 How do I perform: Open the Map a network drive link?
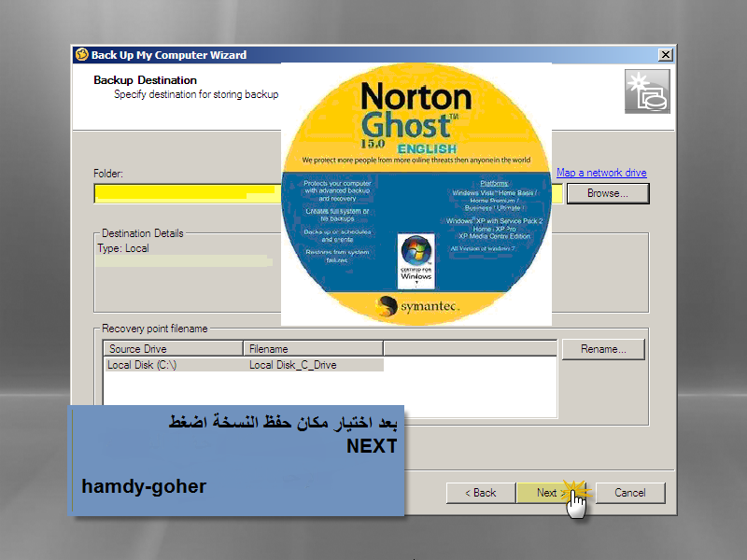601,173
